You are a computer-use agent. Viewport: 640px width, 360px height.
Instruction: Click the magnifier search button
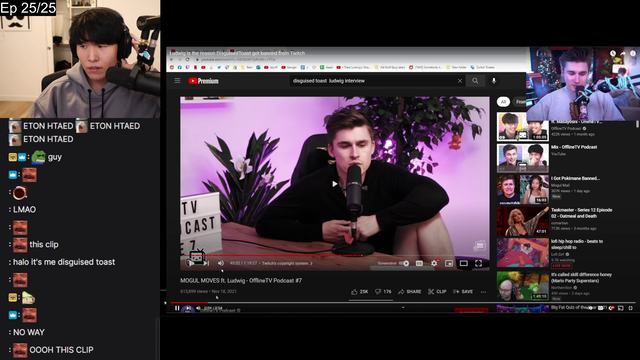tap(475, 81)
